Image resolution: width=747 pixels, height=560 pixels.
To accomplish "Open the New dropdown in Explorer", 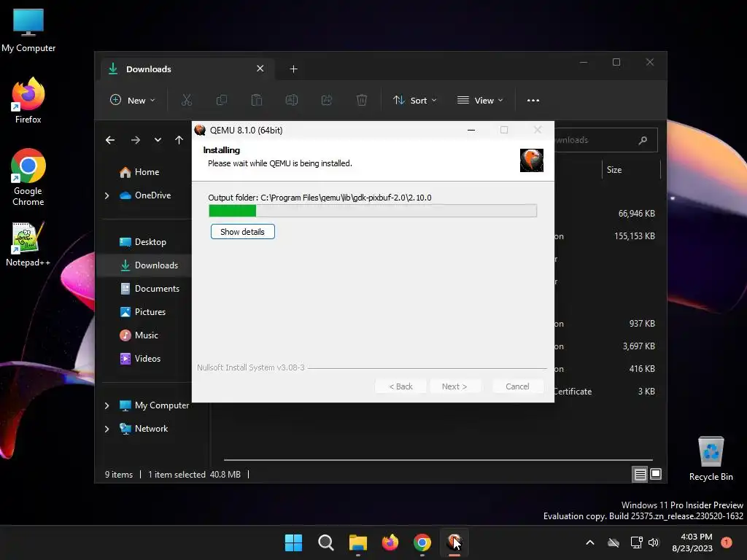I will pos(133,100).
